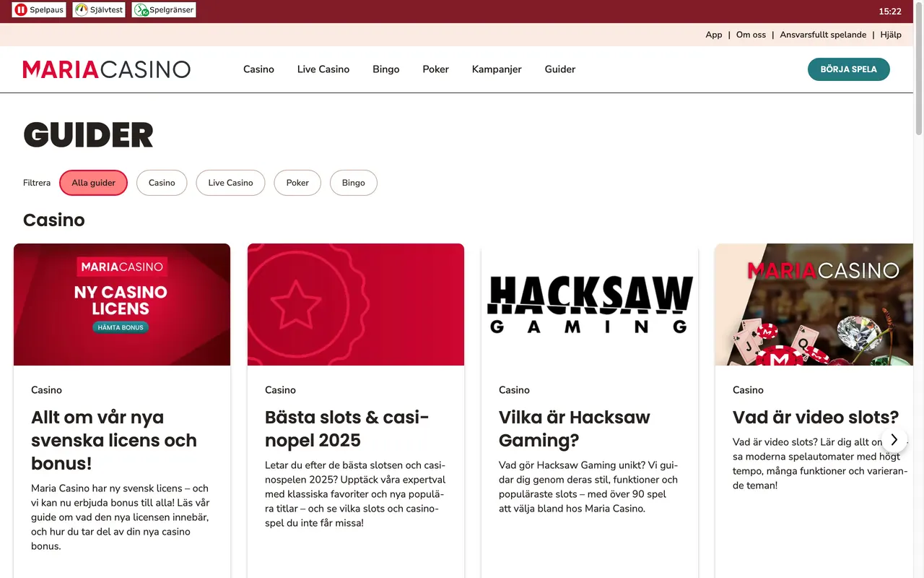Filter guides by Casino

(162, 183)
